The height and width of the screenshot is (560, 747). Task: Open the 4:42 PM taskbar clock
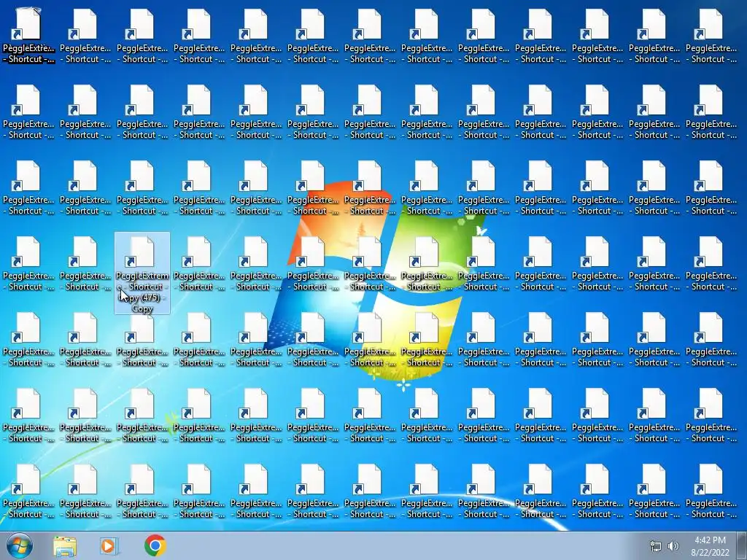(x=711, y=546)
